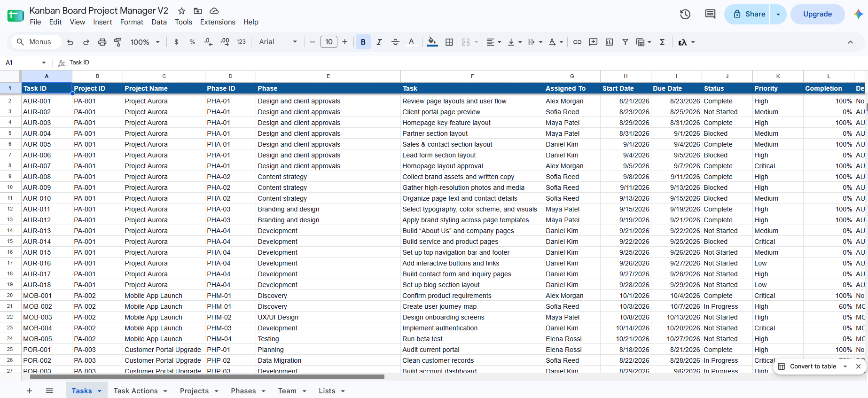Switch to the Phases sheet tab
Screen dimensions: 868x398
(248, 391)
